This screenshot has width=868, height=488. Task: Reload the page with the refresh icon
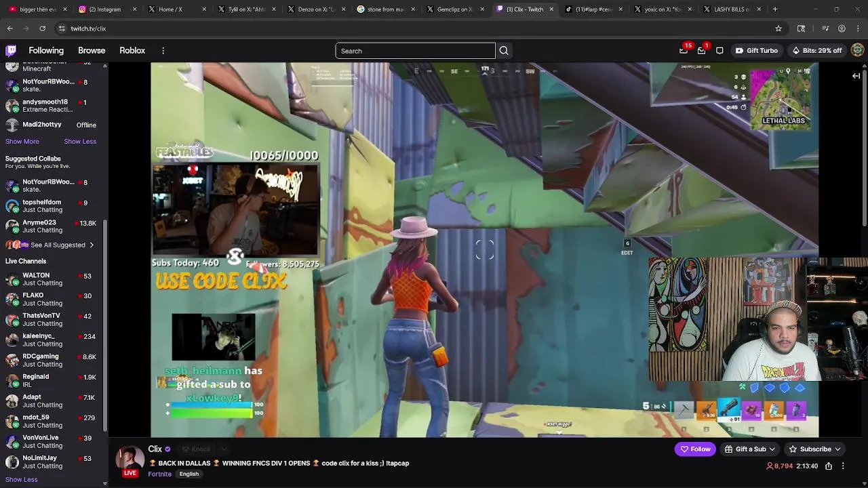42,28
